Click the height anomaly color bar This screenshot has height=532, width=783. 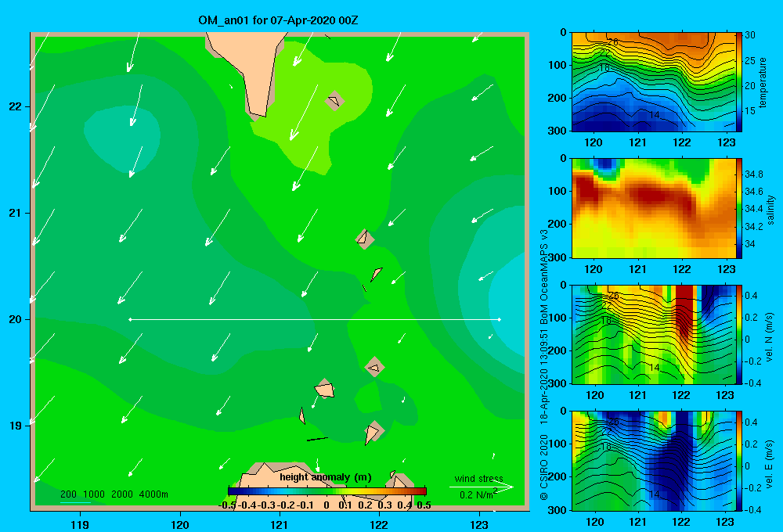click(327, 491)
